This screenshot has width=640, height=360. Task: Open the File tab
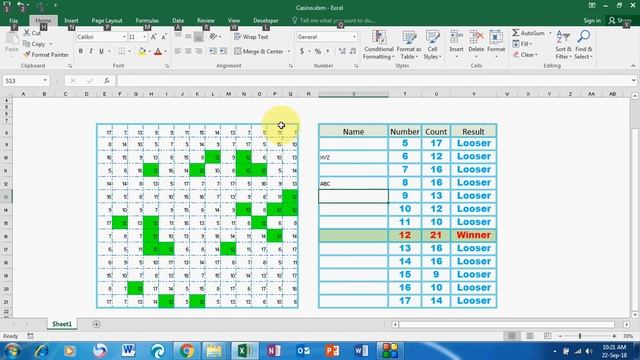13,20
